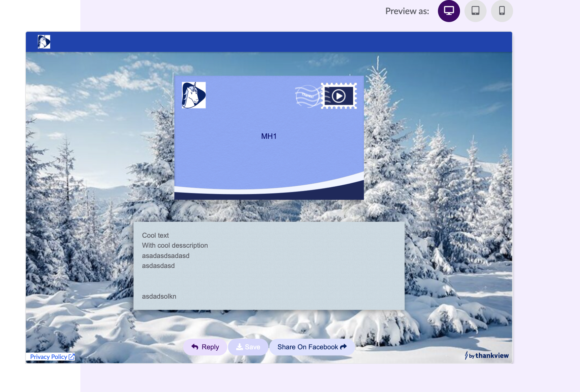
Task: Click the 'asdadsolkn' line
Action: 159,296
